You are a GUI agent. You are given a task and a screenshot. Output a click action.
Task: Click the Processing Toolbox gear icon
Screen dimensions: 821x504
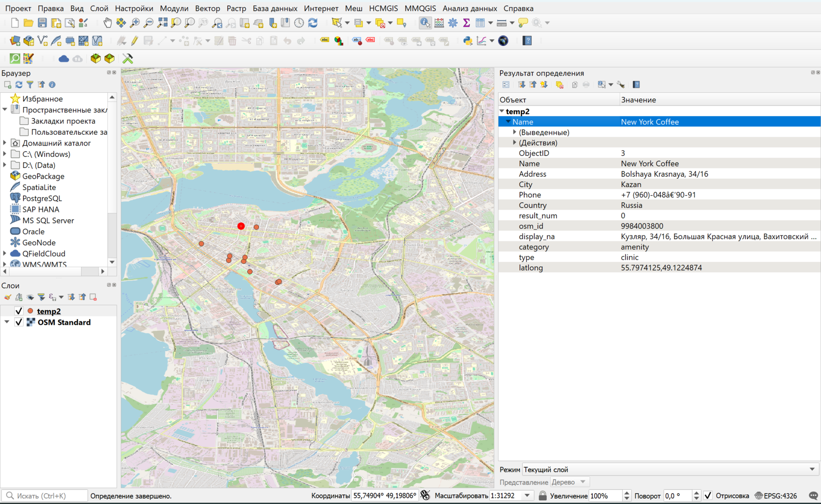coord(453,22)
